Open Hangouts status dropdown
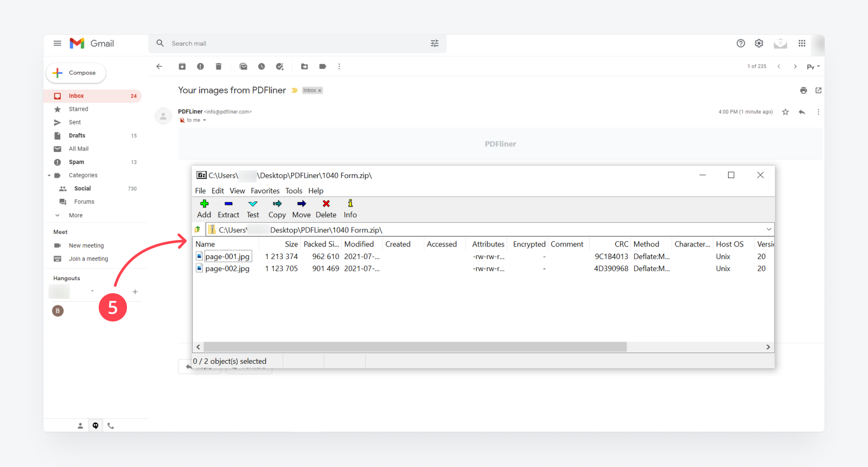 click(92, 291)
